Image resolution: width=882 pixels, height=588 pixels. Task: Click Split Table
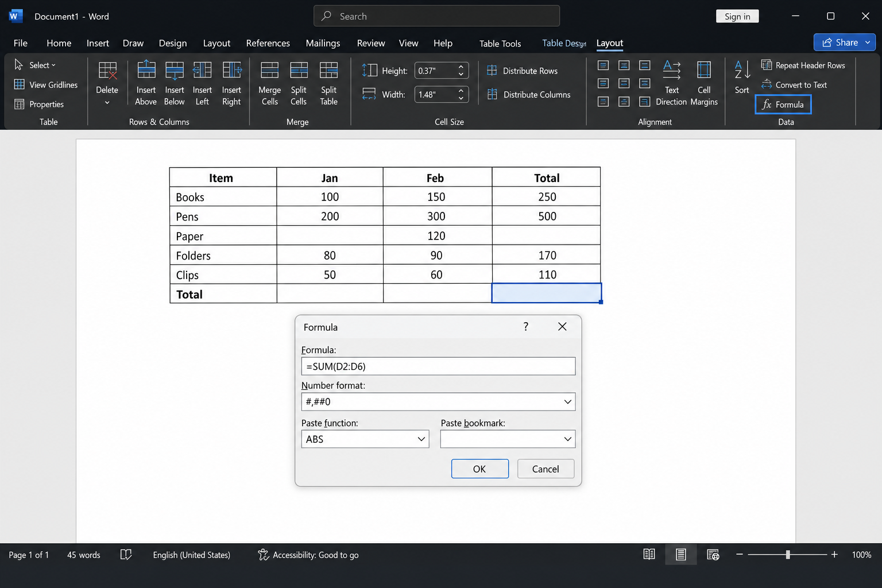[x=328, y=84]
